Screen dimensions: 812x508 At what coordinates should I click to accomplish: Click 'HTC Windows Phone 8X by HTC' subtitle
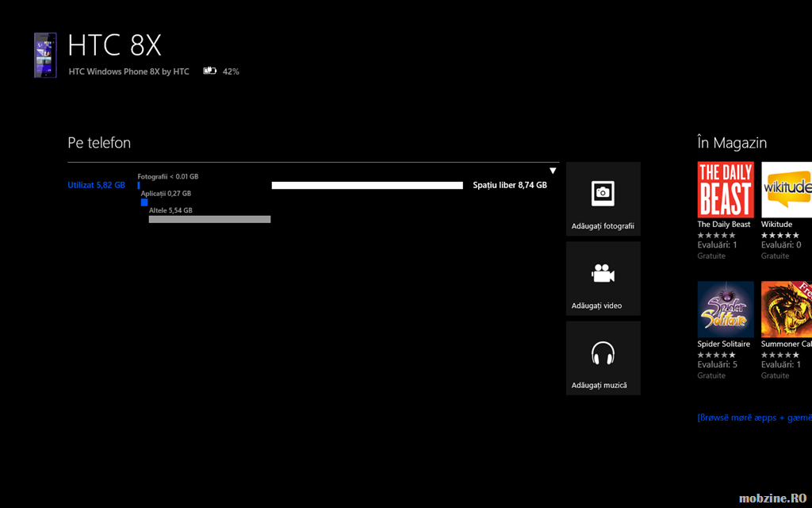[129, 71]
